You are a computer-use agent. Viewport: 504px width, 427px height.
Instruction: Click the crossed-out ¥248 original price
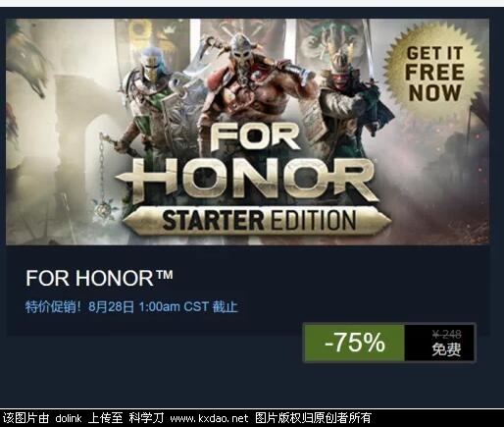(447, 334)
